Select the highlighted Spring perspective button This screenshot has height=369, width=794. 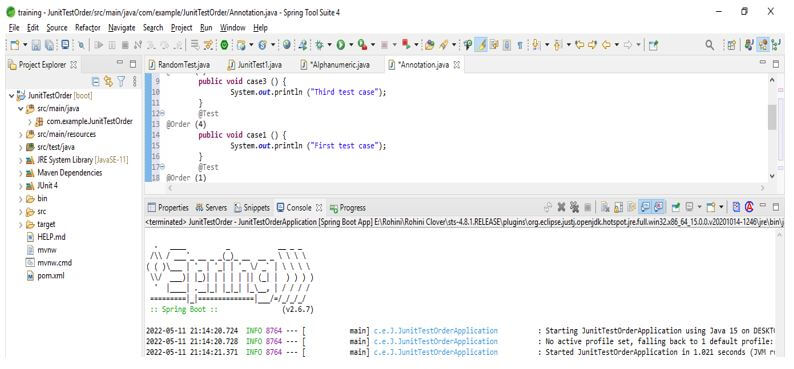(x=763, y=45)
